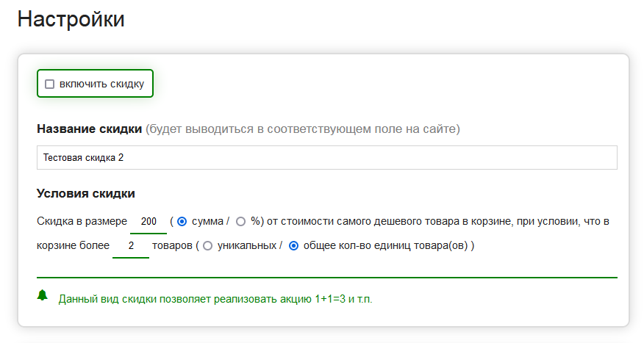Click the "общее кол-во единиц товара(ов)" label text

click(389, 246)
